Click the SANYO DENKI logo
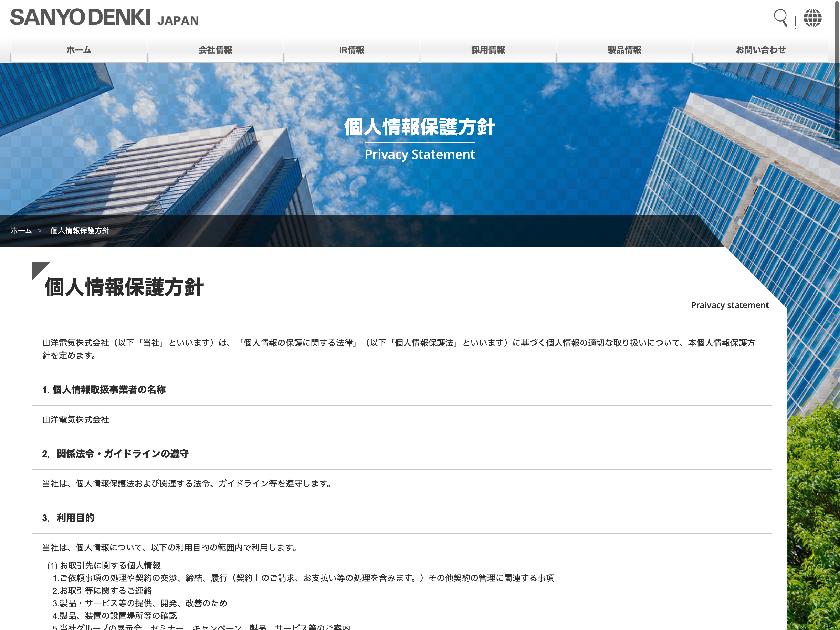The width and height of the screenshot is (840, 630). (x=80, y=18)
